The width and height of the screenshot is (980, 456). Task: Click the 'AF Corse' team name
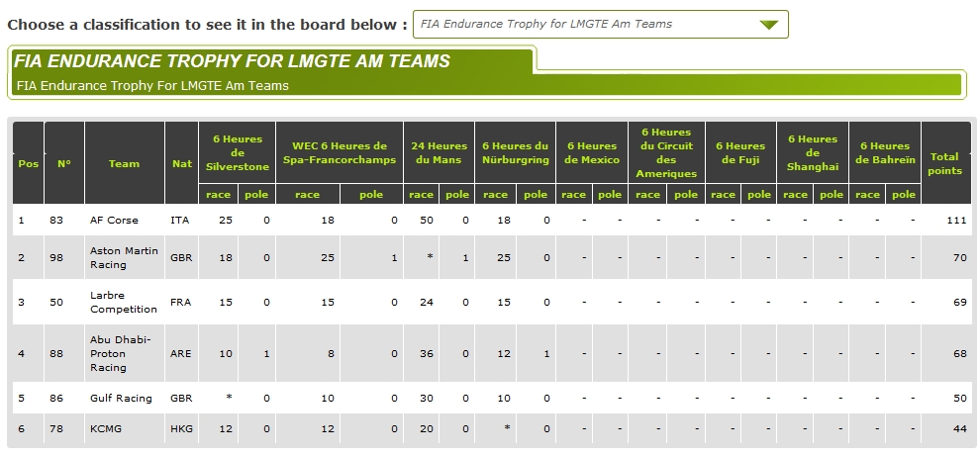coord(114,220)
